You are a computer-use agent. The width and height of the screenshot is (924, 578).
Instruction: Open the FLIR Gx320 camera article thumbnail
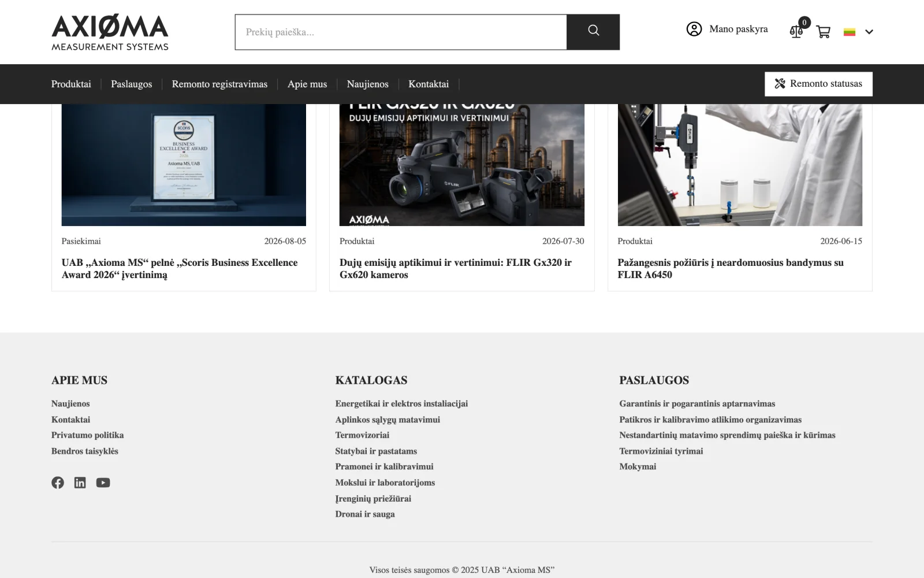pyautogui.click(x=462, y=165)
